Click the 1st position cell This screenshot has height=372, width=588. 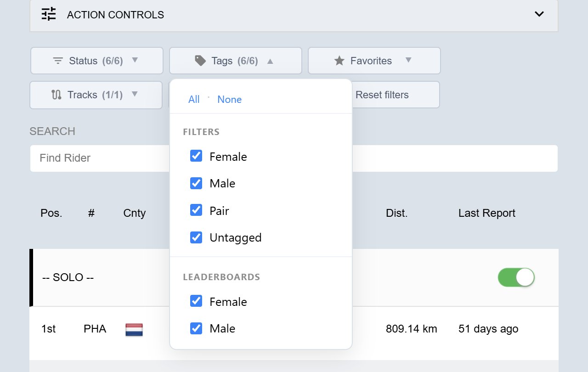(x=49, y=329)
